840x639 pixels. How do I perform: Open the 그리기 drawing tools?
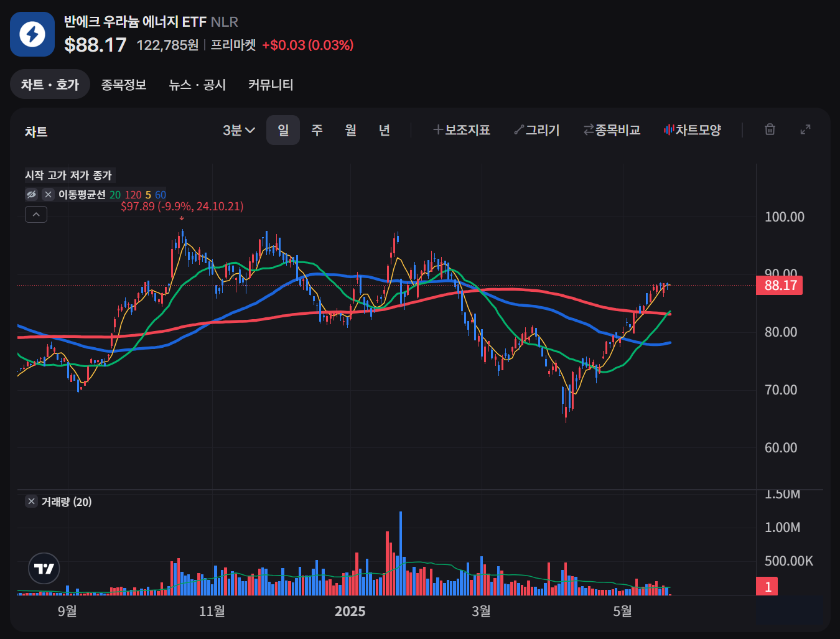click(x=537, y=130)
